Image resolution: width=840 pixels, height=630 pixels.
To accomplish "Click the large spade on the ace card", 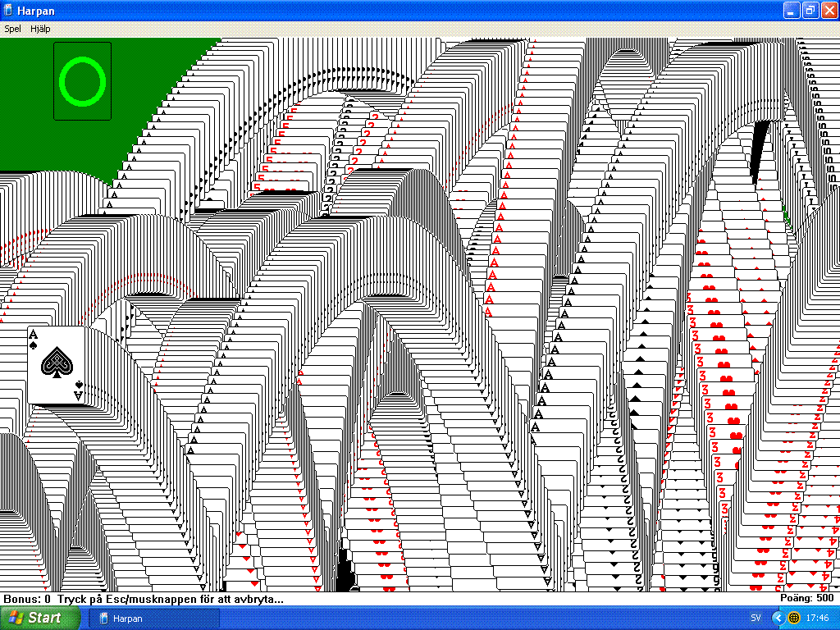I will coord(56,361).
